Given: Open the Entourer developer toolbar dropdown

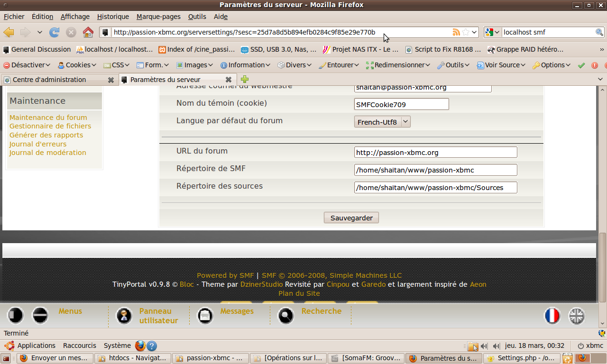Looking at the screenshot, I should tap(340, 65).
